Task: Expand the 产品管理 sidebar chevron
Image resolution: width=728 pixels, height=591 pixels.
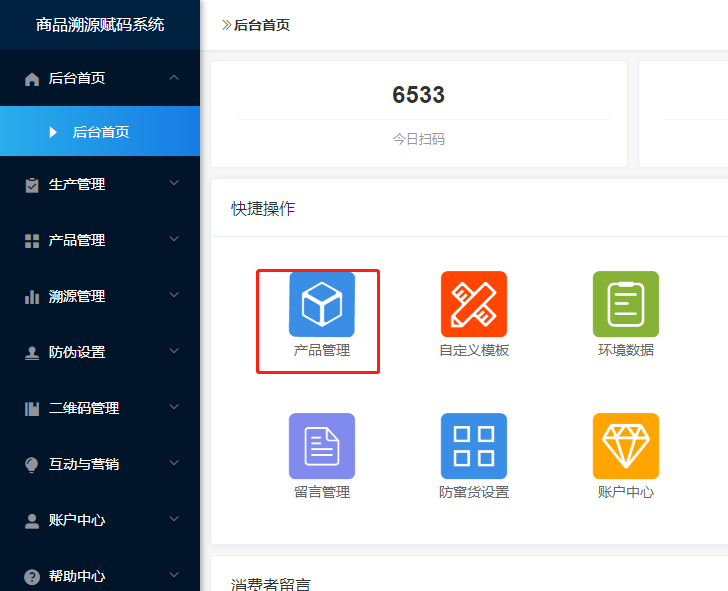Action: click(x=174, y=240)
